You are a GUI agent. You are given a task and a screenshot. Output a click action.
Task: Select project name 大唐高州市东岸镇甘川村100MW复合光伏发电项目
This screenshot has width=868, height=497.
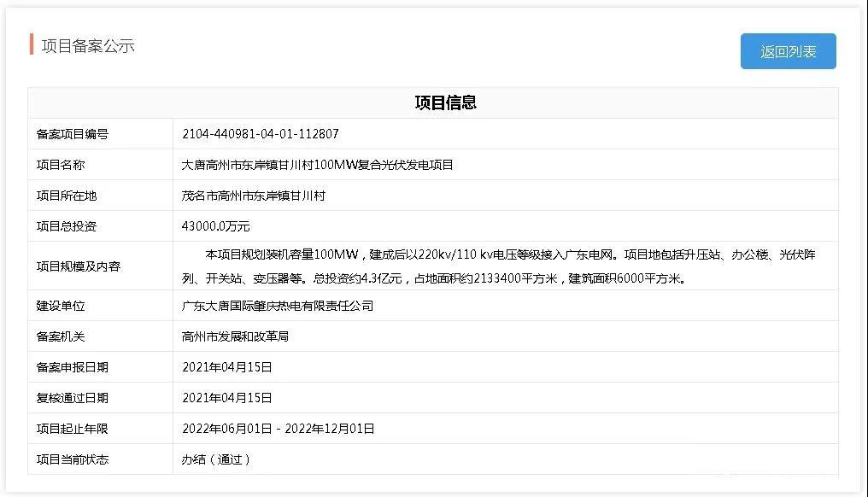317,165
